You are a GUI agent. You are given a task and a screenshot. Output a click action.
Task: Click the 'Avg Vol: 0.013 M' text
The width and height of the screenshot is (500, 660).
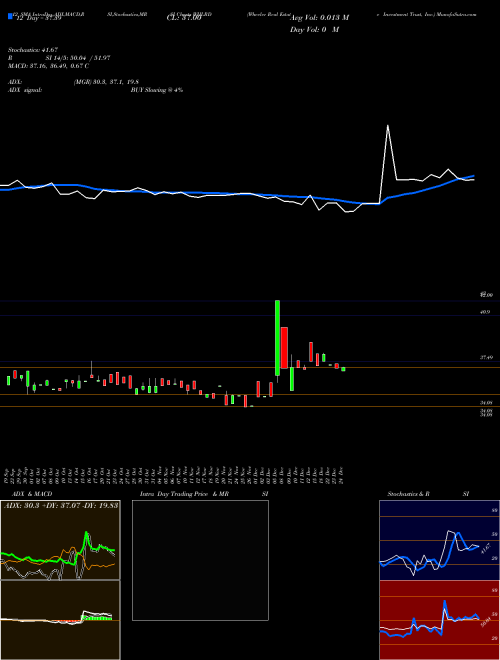coord(319,18)
